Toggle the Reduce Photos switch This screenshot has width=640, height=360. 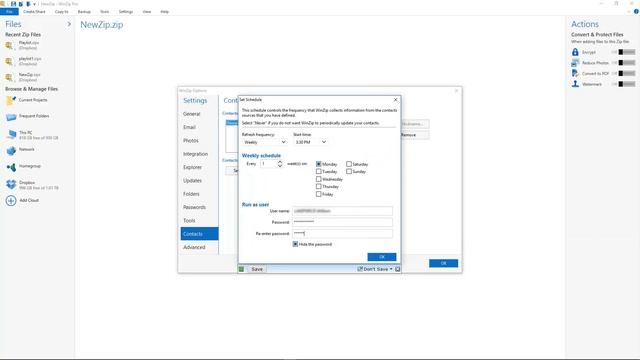point(627,63)
